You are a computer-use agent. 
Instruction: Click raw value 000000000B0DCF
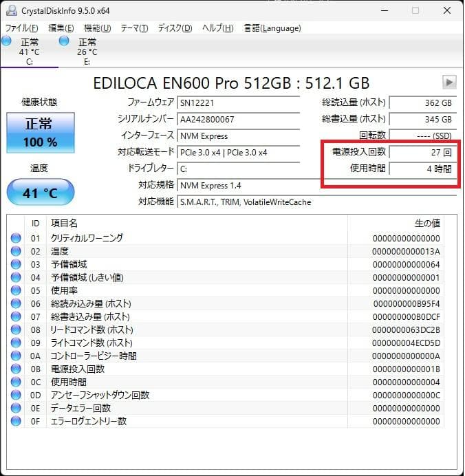click(x=407, y=316)
